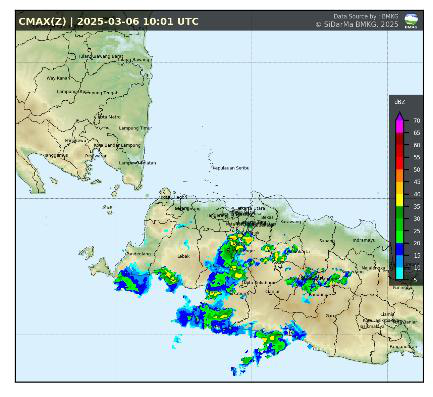Screen dimensions: 433x397
Task: Click the Indramayu region label
Action: tap(364, 240)
